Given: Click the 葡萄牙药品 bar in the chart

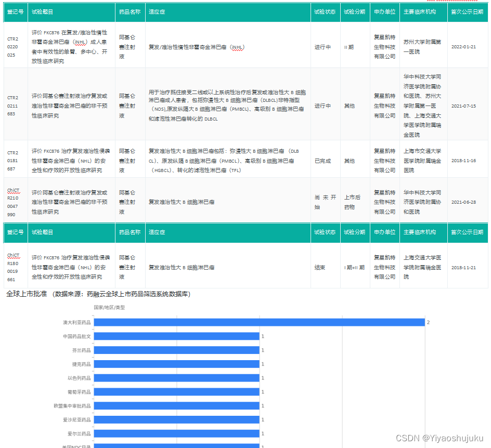Looking at the screenshot, I should (x=177, y=392).
